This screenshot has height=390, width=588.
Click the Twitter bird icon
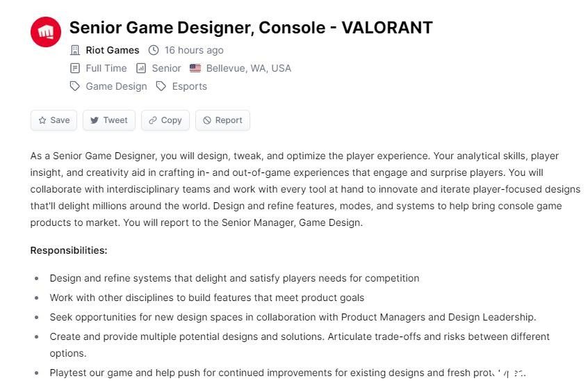tap(95, 120)
